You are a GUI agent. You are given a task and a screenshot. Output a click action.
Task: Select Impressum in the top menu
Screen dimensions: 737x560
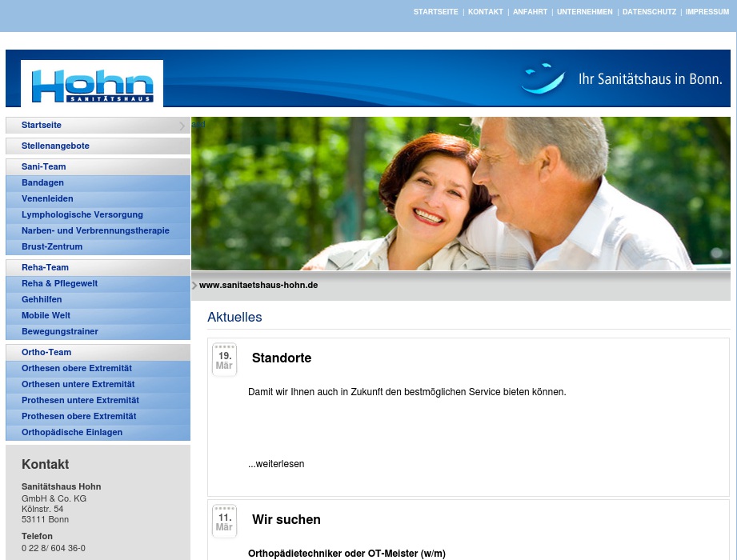pos(707,12)
